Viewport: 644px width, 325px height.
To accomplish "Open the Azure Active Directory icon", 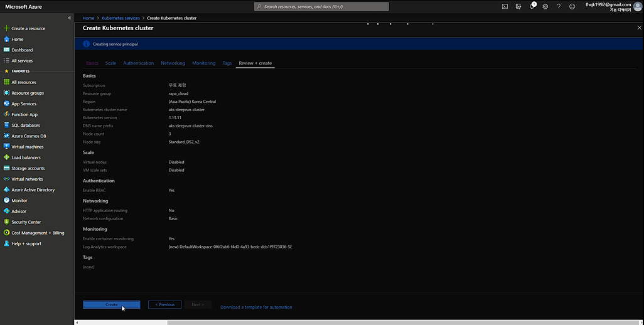I will pyautogui.click(x=6, y=189).
